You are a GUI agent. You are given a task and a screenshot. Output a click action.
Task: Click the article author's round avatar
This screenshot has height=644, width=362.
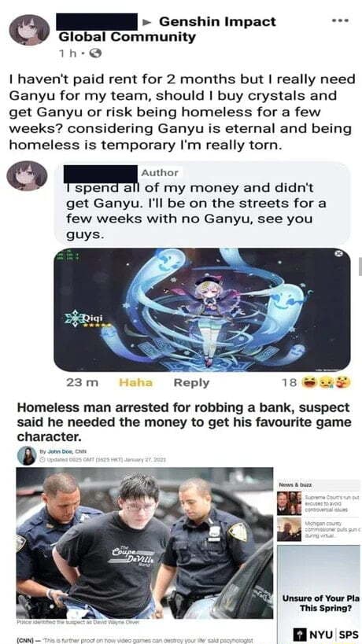(x=27, y=455)
